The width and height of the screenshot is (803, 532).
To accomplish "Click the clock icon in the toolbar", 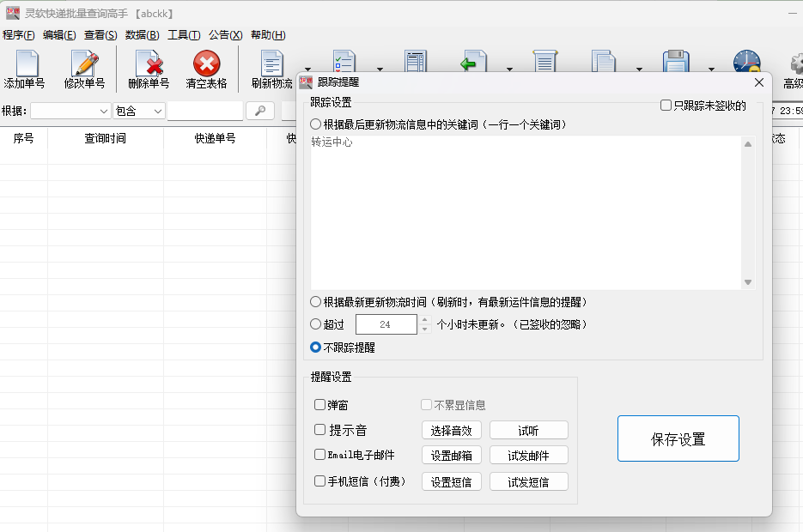I will click(x=746, y=63).
